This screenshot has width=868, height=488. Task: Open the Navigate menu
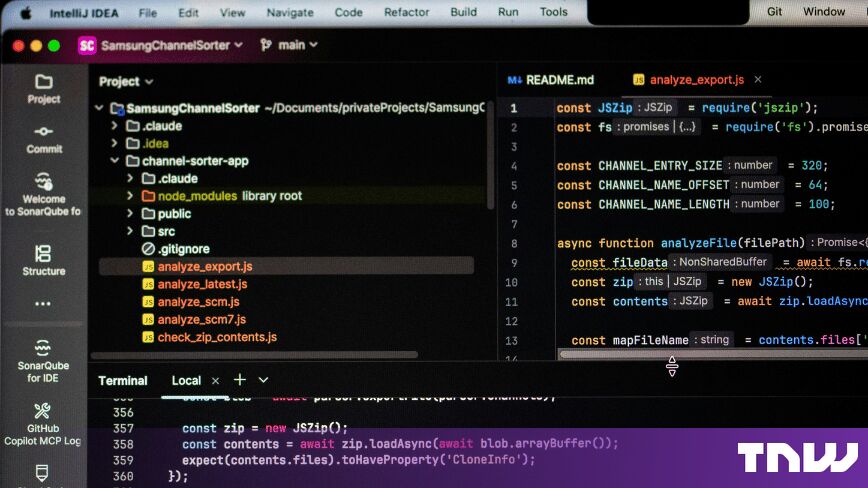click(290, 12)
